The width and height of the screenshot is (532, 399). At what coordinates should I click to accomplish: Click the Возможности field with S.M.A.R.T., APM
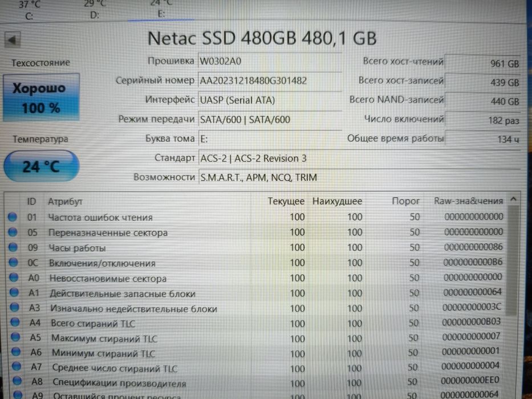pos(359,177)
